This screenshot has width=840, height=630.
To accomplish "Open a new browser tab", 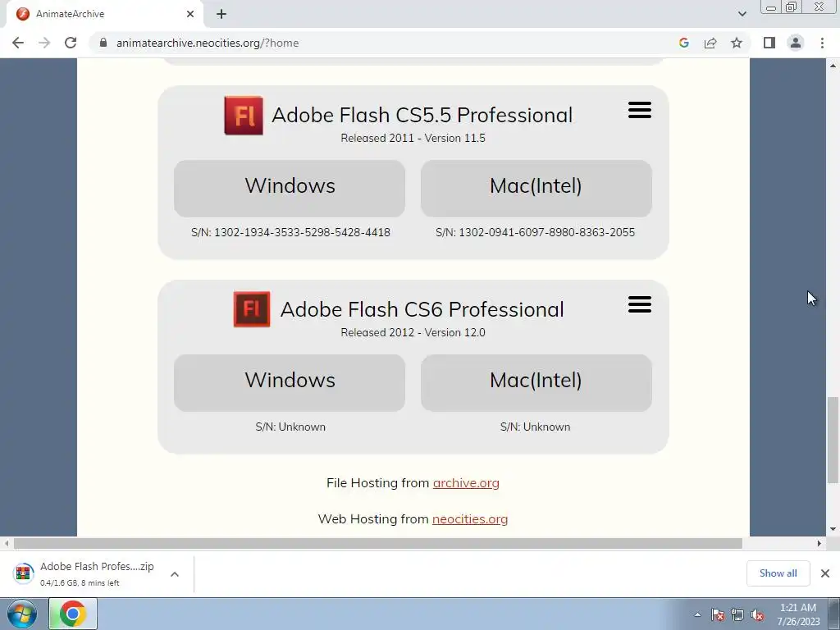I will (x=221, y=14).
